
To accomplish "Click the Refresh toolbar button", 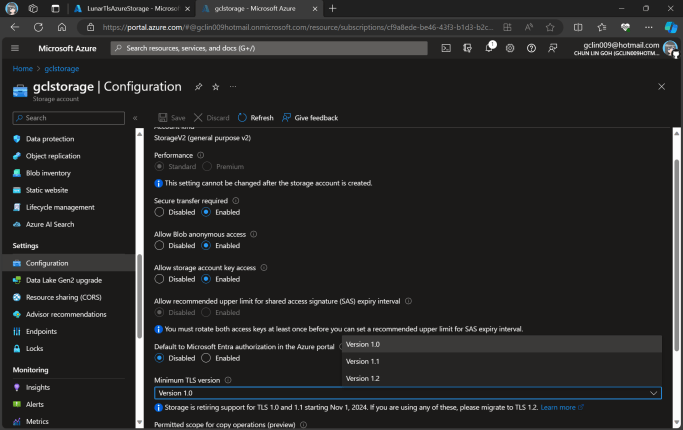I will (x=255, y=118).
